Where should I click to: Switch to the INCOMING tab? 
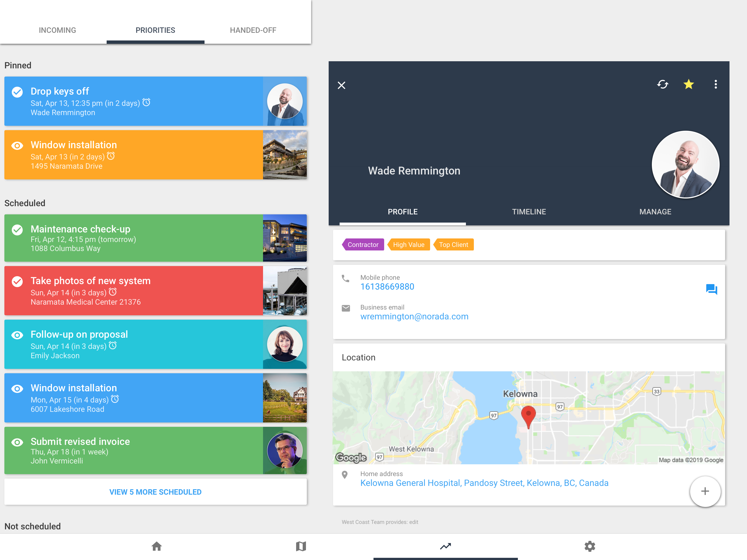(57, 30)
